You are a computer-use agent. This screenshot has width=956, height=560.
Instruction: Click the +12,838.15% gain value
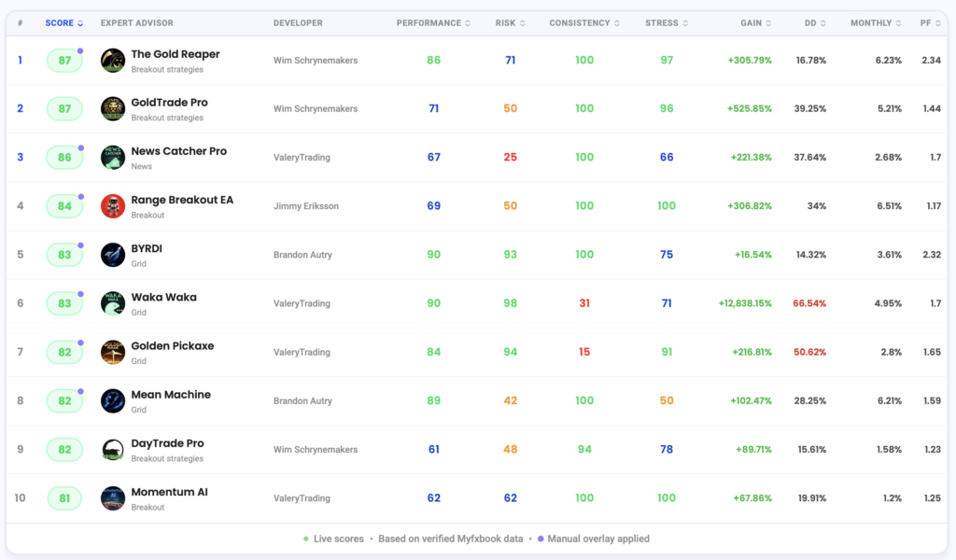[745, 303]
